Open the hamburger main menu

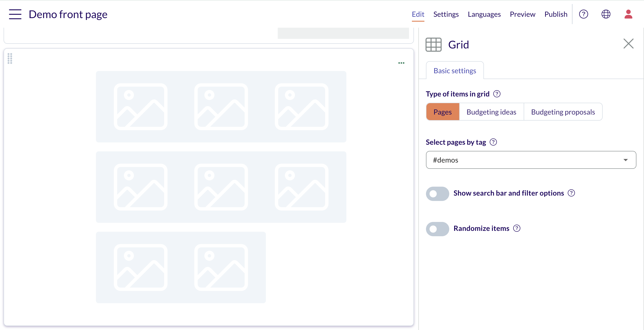(15, 14)
